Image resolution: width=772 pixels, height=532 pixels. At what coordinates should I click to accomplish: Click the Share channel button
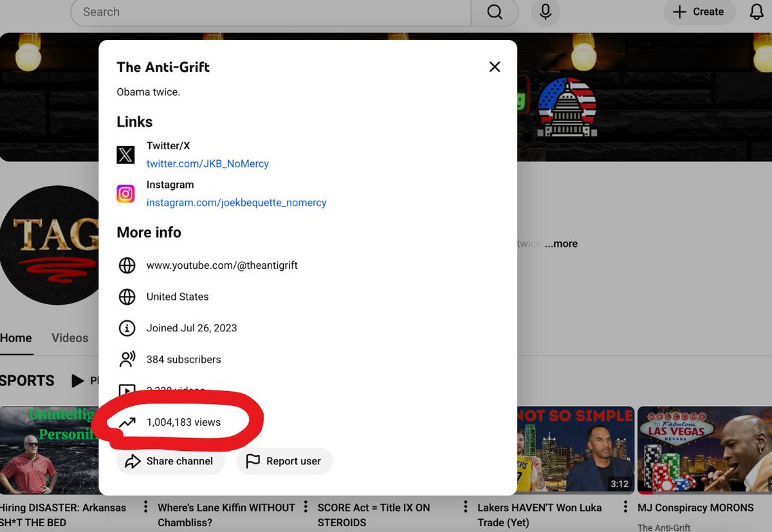[x=170, y=461]
